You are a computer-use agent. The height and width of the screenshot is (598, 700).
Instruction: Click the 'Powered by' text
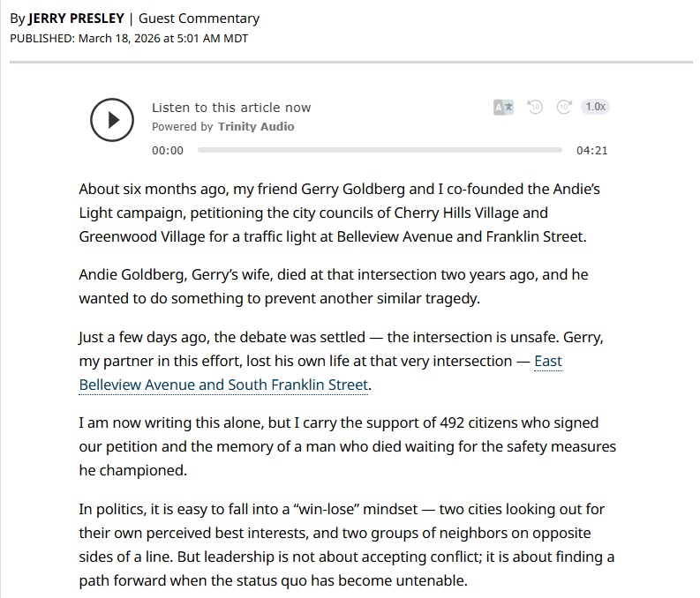[182, 126]
